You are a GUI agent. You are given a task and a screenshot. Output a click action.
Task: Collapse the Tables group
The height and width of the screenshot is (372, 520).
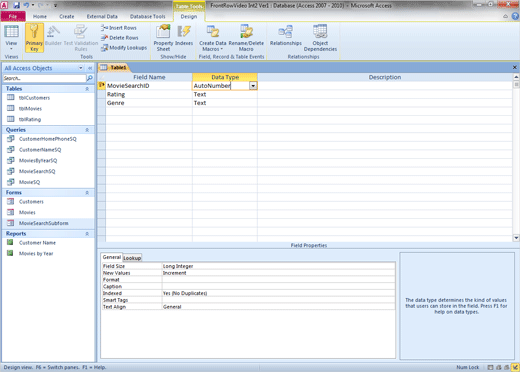87,89
